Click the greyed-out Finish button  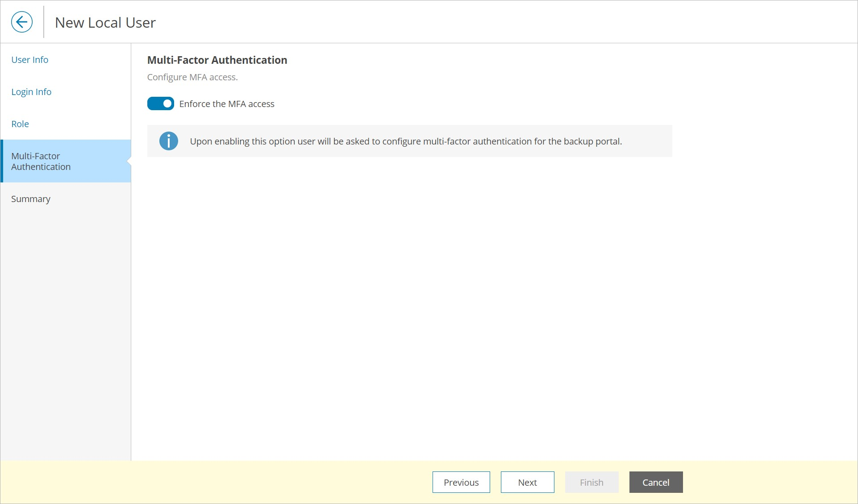point(591,482)
